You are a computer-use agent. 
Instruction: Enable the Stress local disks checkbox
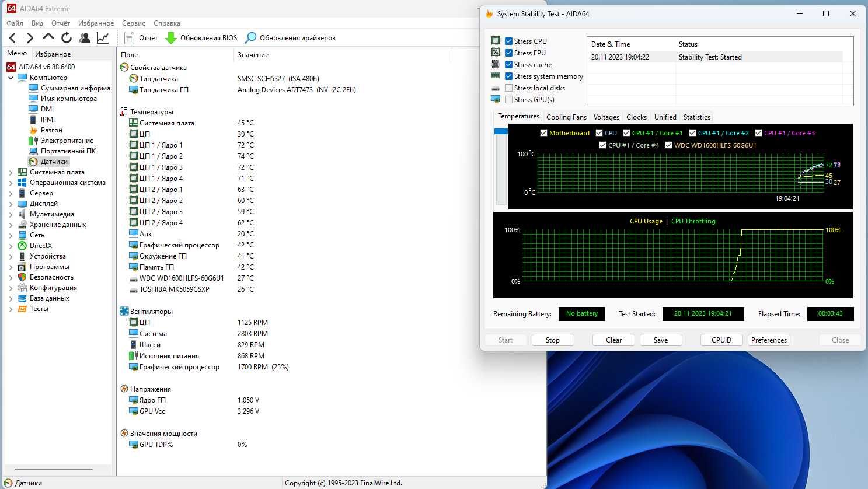[x=508, y=88]
